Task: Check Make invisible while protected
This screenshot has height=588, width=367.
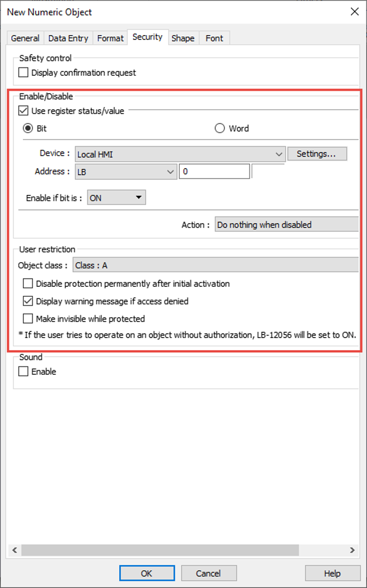Action: (x=28, y=318)
